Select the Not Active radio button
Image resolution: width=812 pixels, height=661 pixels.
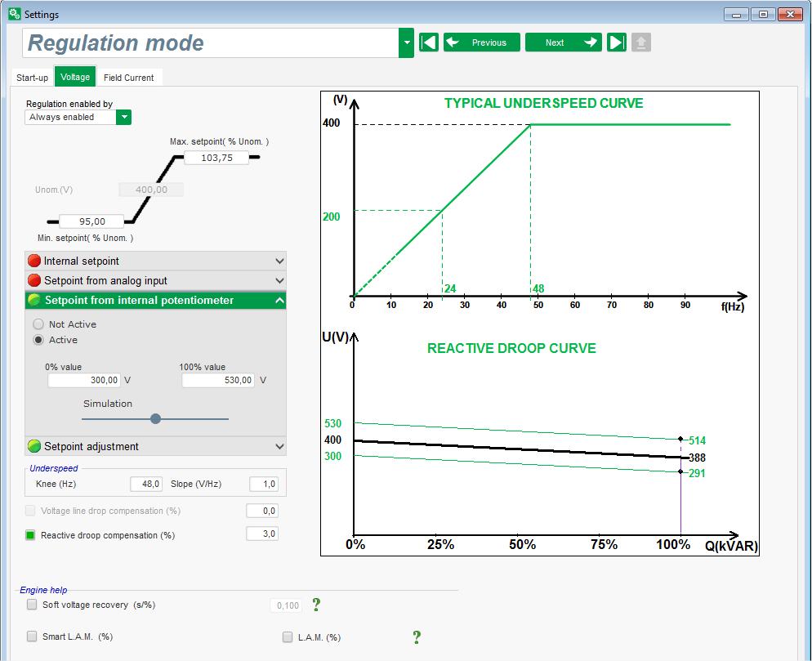pos(38,324)
